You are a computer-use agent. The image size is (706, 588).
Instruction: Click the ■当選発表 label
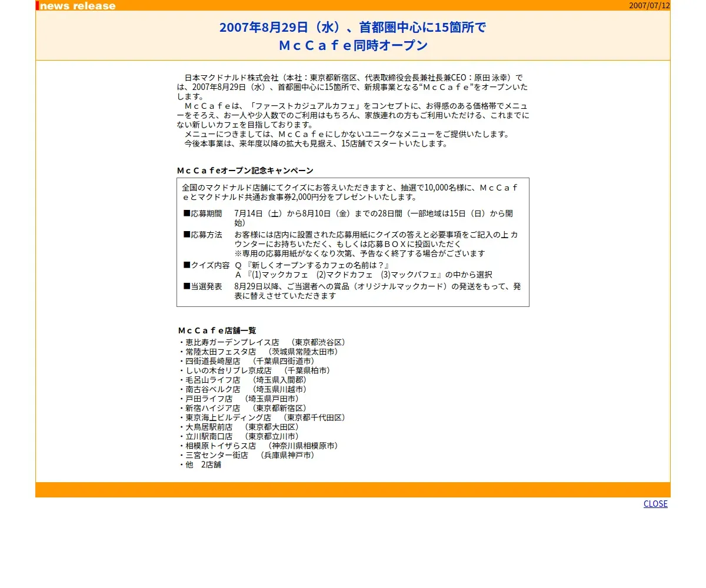click(203, 286)
